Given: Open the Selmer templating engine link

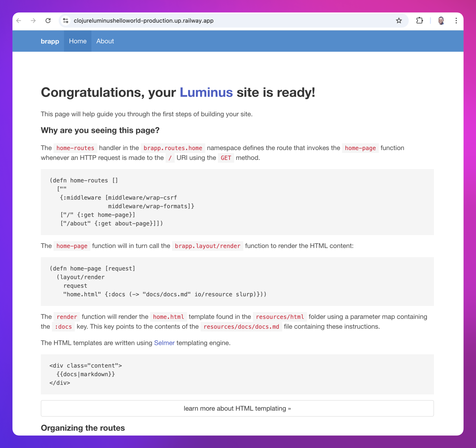Looking at the screenshot, I should pyautogui.click(x=164, y=343).
